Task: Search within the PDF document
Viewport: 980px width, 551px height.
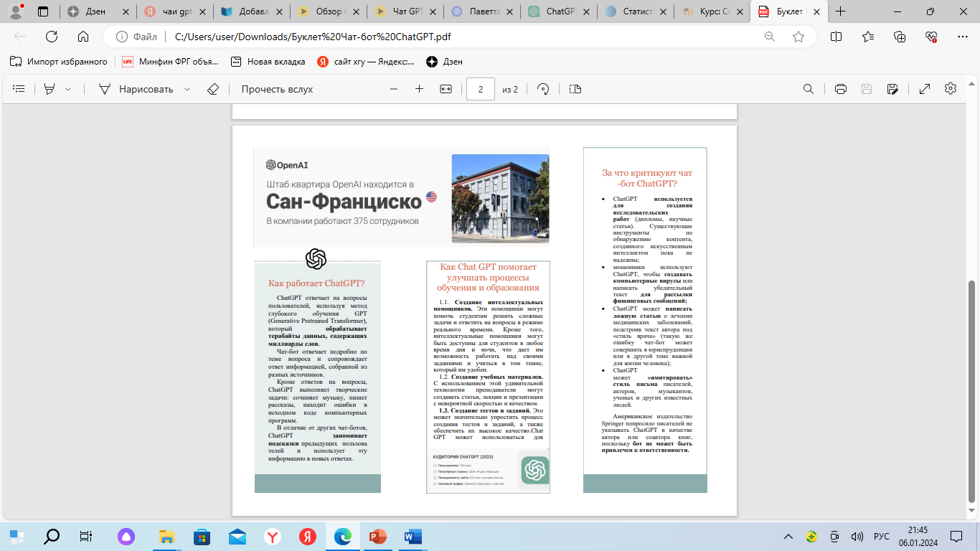Action: 809,89
